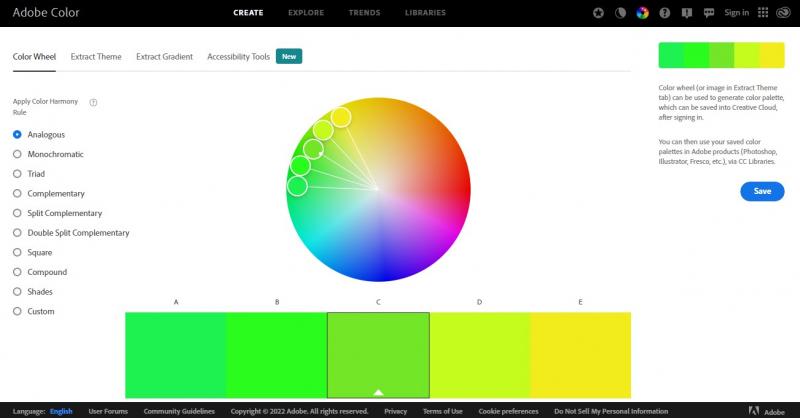Click the 'Copyright © 2022 Adobe' footer text
Image resolution: width=800 pixels, height=418 pixels.
pyautogui.click(x=299, y=411)
